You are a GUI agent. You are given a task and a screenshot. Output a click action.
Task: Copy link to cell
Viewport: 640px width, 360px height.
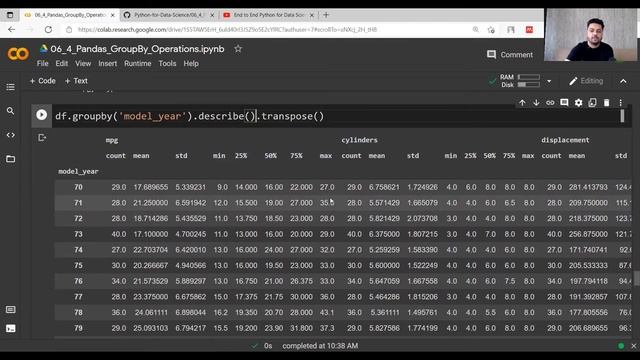point(550,102)
